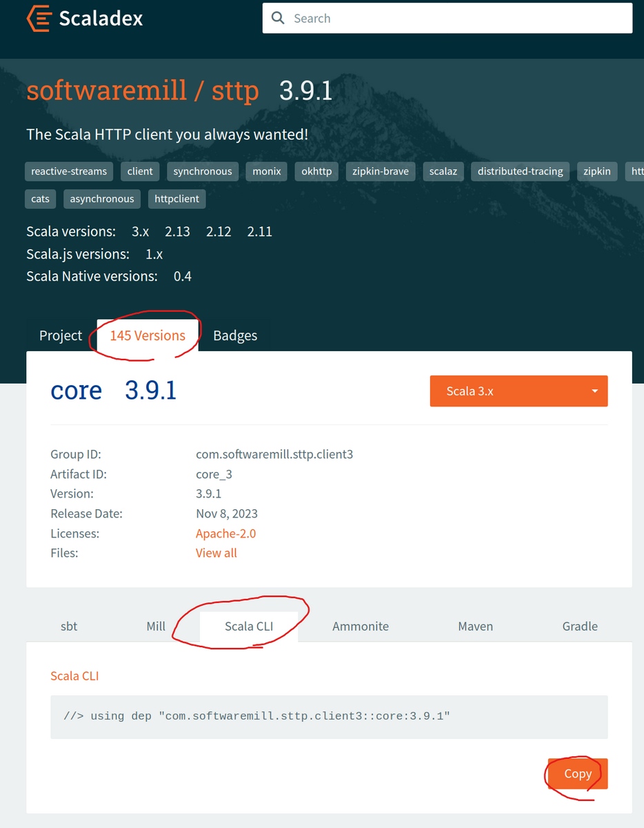The height and width of the screenshot is (828, 644).
Task: Select the zipkin-brave tag
Action: tap(381, 171)
